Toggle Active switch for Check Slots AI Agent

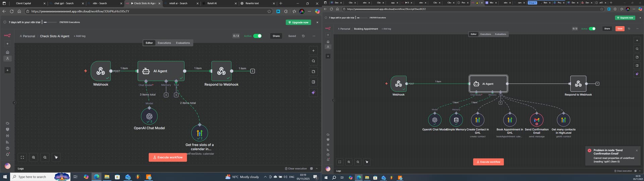click(257, 36)
